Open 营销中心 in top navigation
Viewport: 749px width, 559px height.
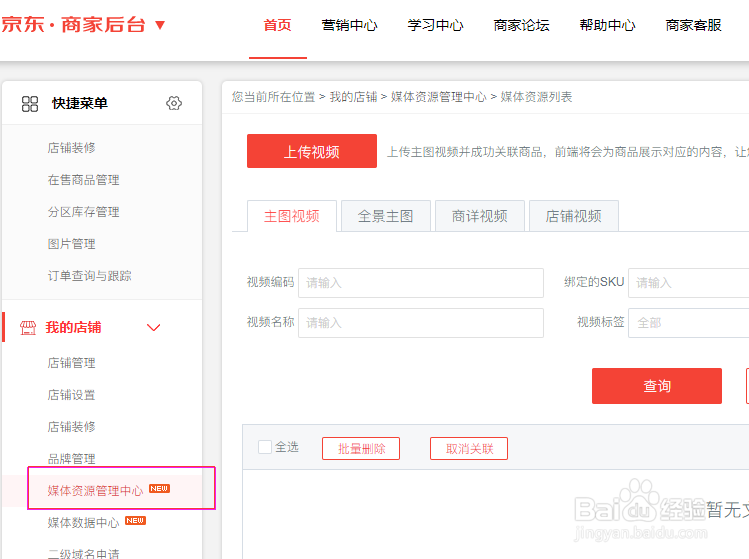(349, 25)
